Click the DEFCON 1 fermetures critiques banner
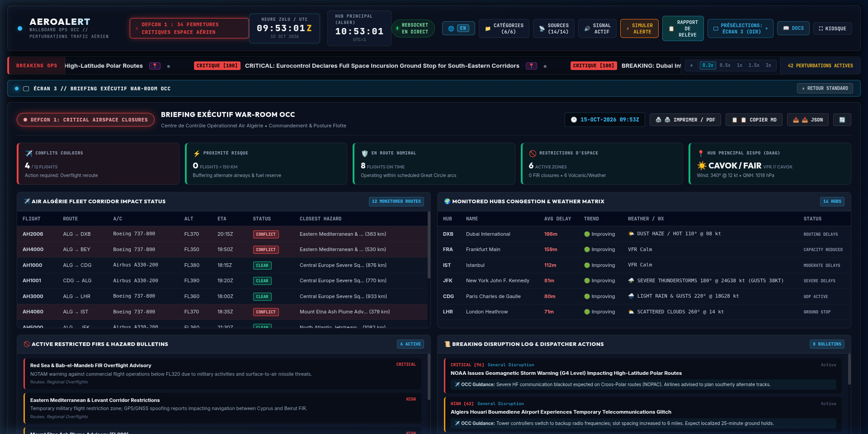 pos(189,28)
